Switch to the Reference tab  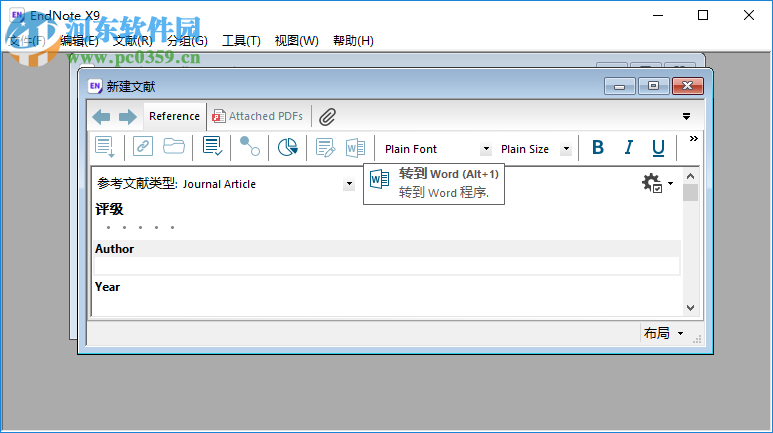[175, 116]
